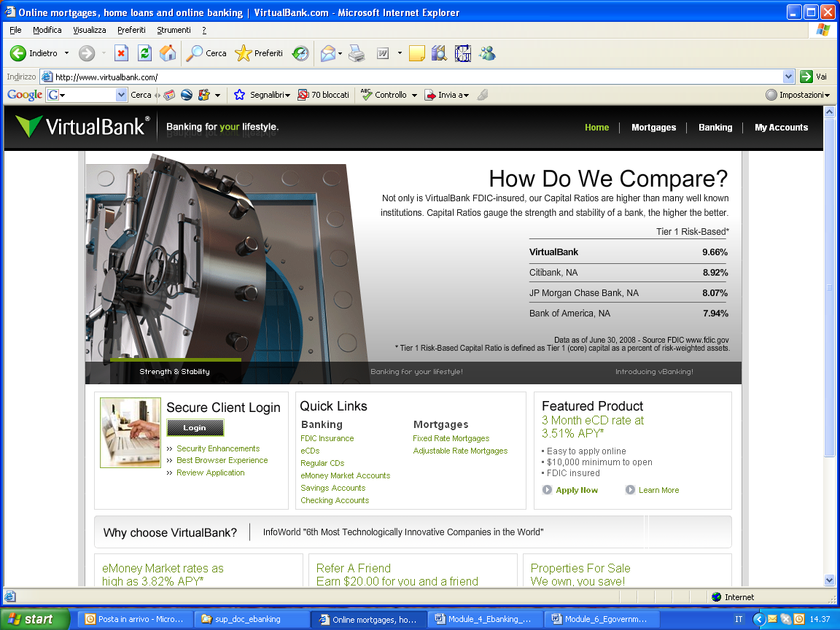Open Messenger people icon
The image size is (840, 630).
point(487,53)
